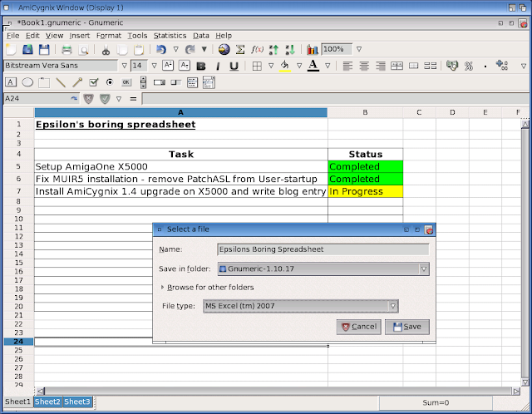Click the Undo arrow icon
The image size is (532, 414).
(160, 50)
